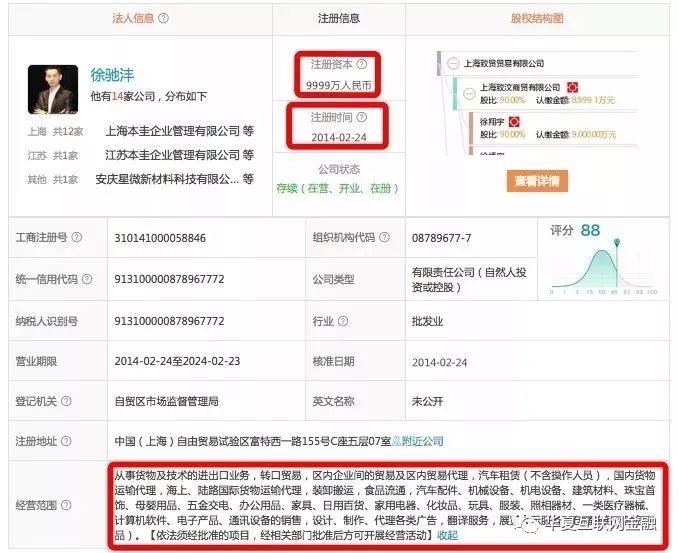
Task: Click 9999万人民币 registered capital value
Action: pos(339,85)
